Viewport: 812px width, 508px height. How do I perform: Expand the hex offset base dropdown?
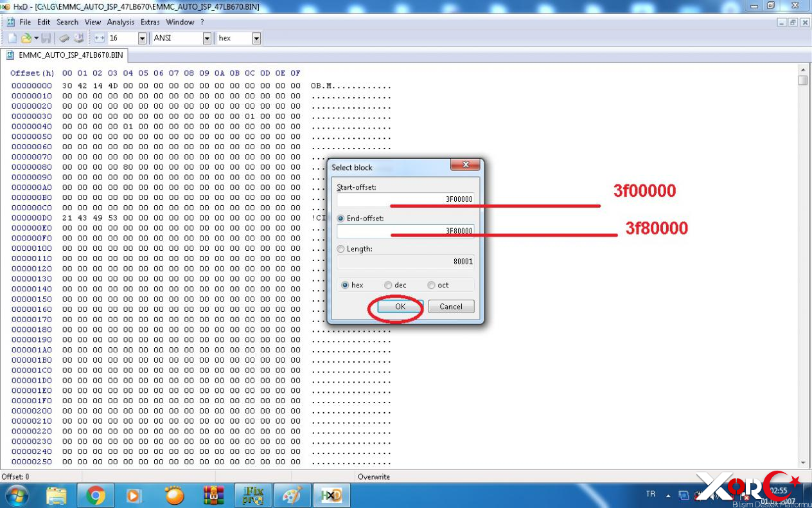pyautogui.click(x=256, y=39)
